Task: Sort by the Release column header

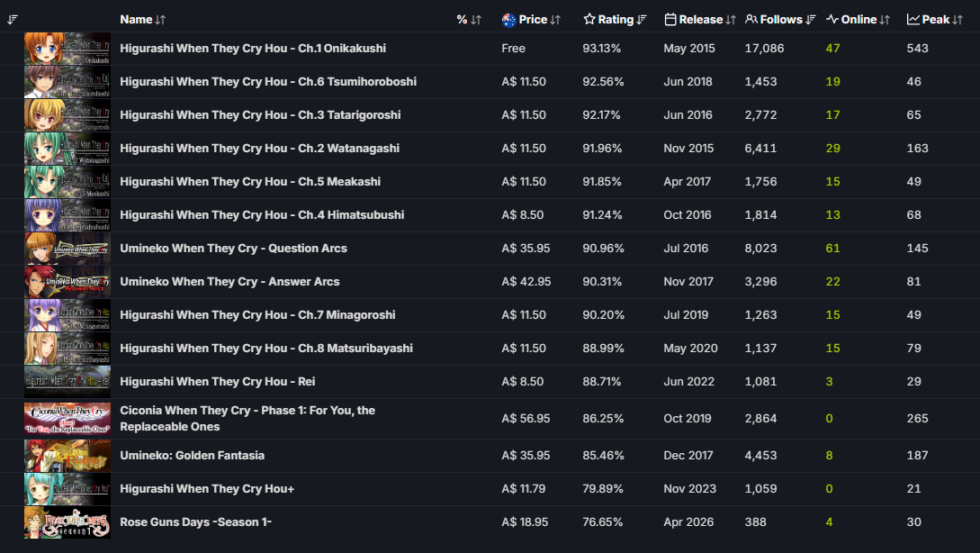Action: [700, 20]
